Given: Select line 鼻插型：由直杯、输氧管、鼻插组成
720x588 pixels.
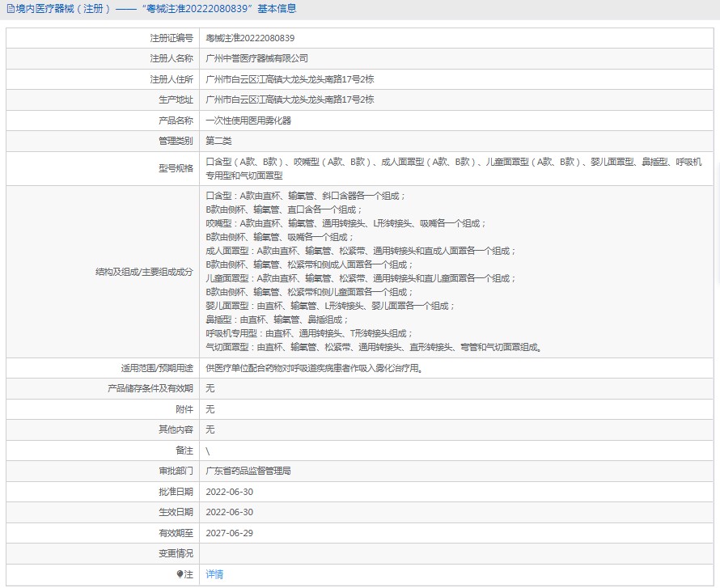Looking at the screenshot, I should click(x=277, y=320).
